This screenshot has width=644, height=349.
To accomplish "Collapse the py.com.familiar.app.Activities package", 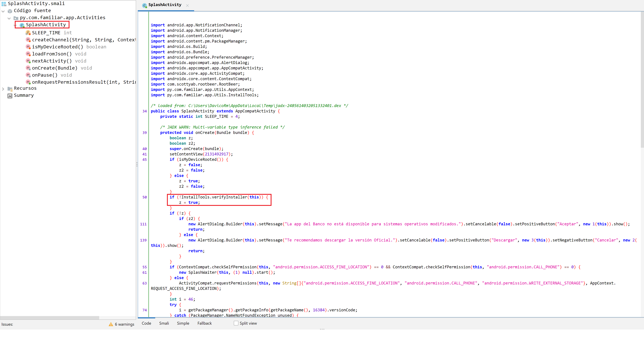I will pos(9,18).
